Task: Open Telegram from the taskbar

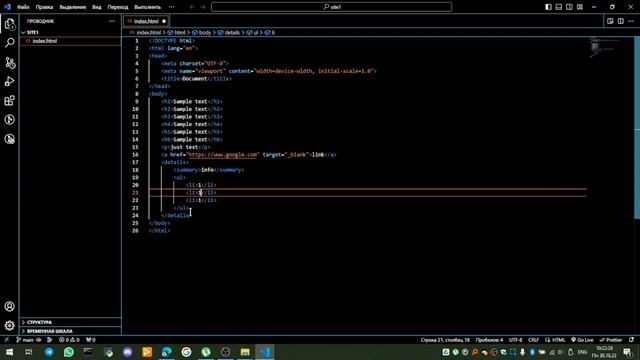Action: click(49, 352)
